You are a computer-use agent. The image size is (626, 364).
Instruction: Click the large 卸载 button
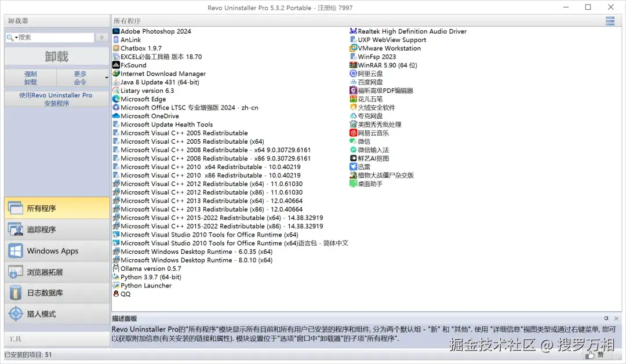pos(57,57)
